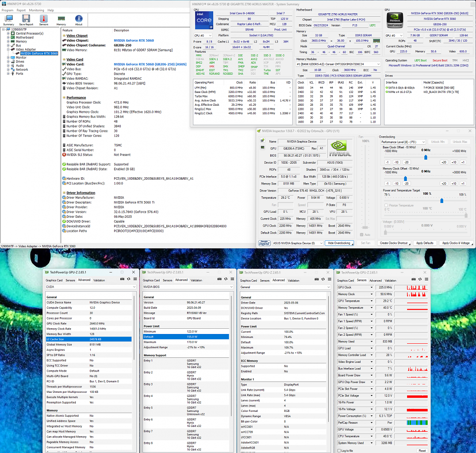Open the General category dropdown in GPU-Z
This screenshot has height=453, width=476.
pyautogui.click(x=285, y=287)
